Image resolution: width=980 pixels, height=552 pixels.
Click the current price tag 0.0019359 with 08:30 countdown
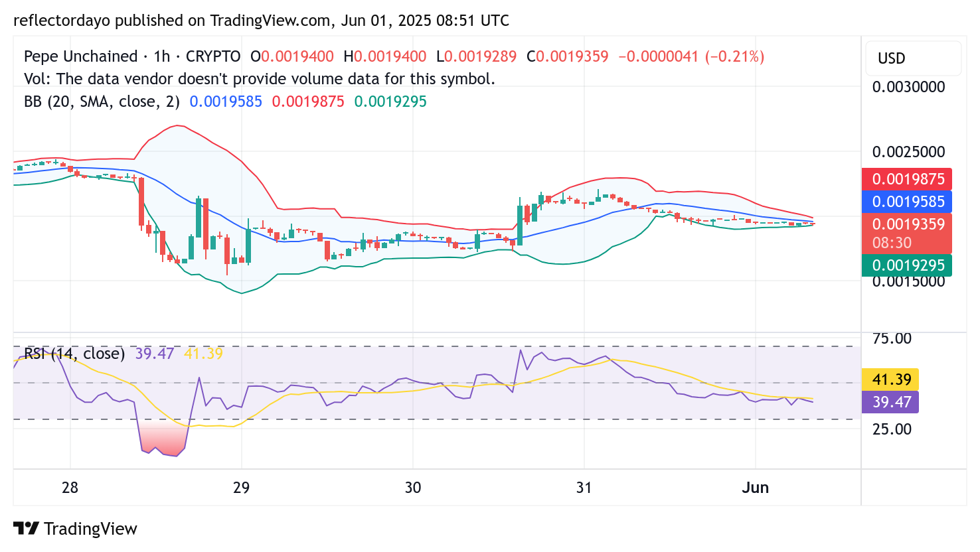tap(907, 233)
